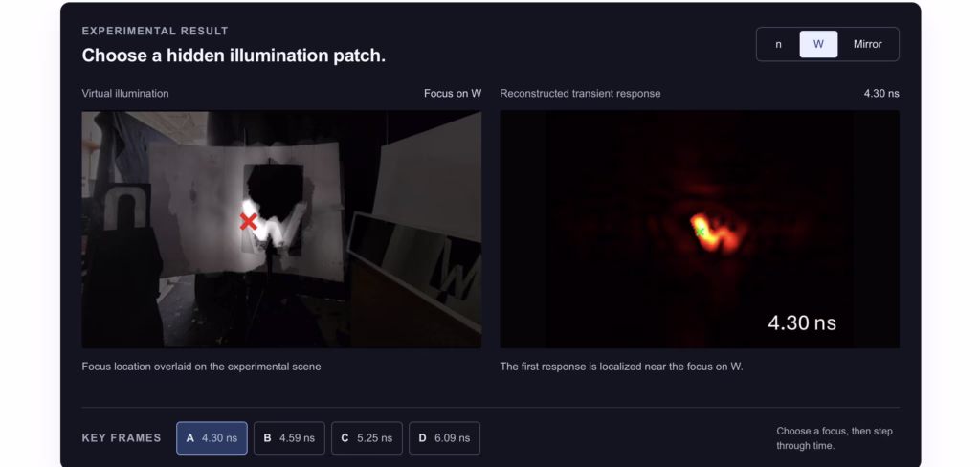Image resolution: width=980 pixels, height=467 pixels.
Task: Click the "first response is localized" caption
Action: pyautogui.click(x=621, y=367)
